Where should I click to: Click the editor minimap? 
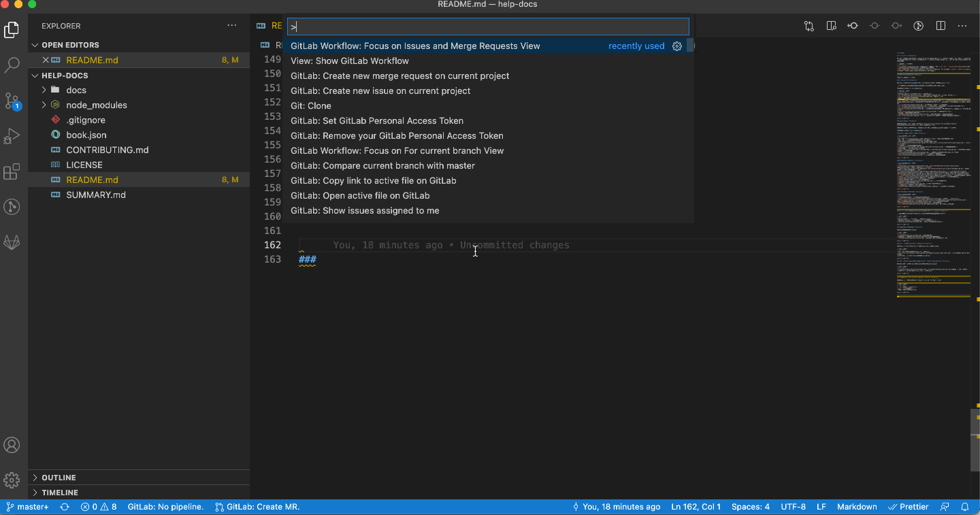(x=933, y=174)
